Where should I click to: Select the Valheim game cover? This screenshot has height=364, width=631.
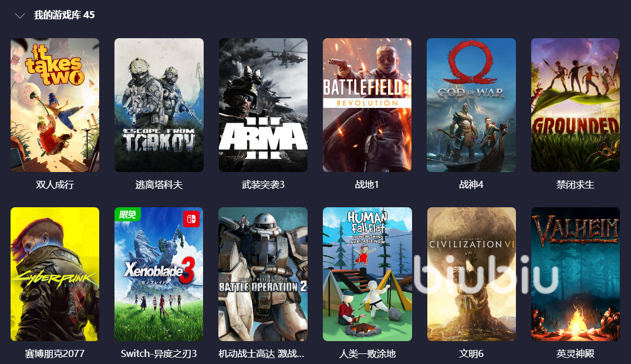click(575, 274)
